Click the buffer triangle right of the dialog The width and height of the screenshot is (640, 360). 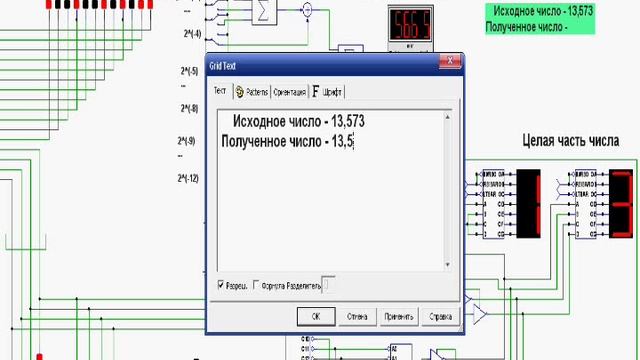pos(480,314)
